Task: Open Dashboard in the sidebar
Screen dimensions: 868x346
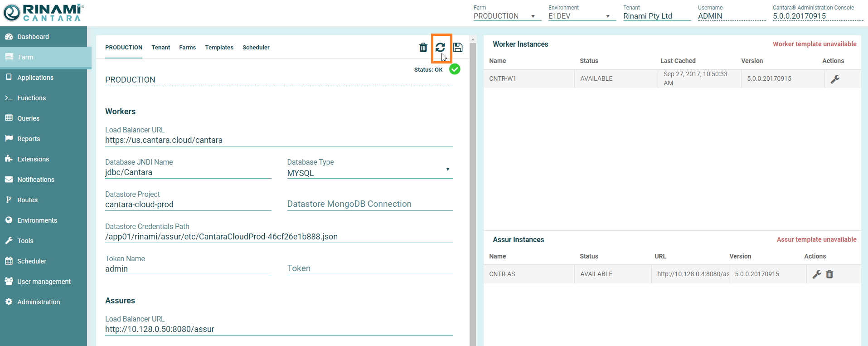Action: pyautogui.click(x=33, y=37)
